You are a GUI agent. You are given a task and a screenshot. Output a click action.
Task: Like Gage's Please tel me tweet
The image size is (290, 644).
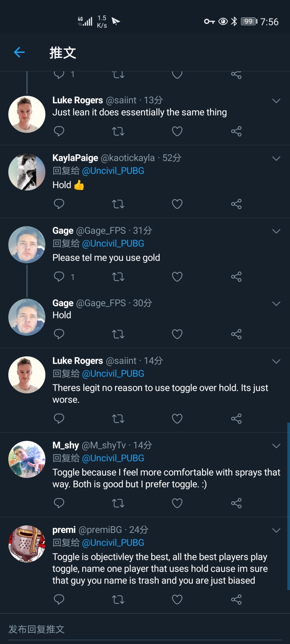point(177,277)
